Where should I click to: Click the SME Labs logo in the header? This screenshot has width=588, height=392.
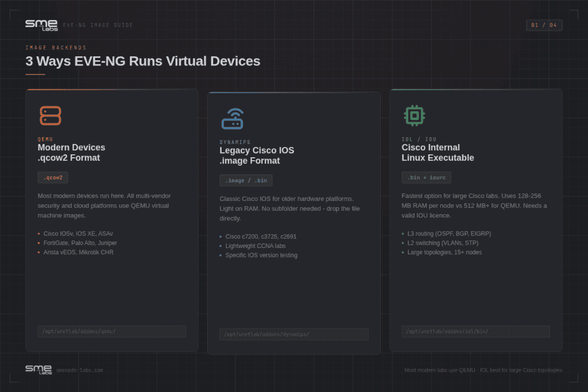tap(41, 25)
